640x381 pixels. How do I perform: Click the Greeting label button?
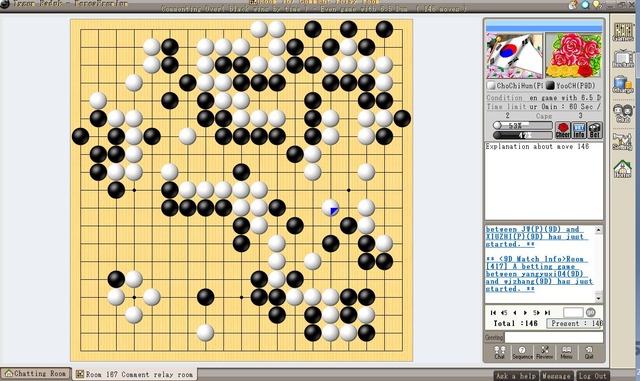coord(494,337)
